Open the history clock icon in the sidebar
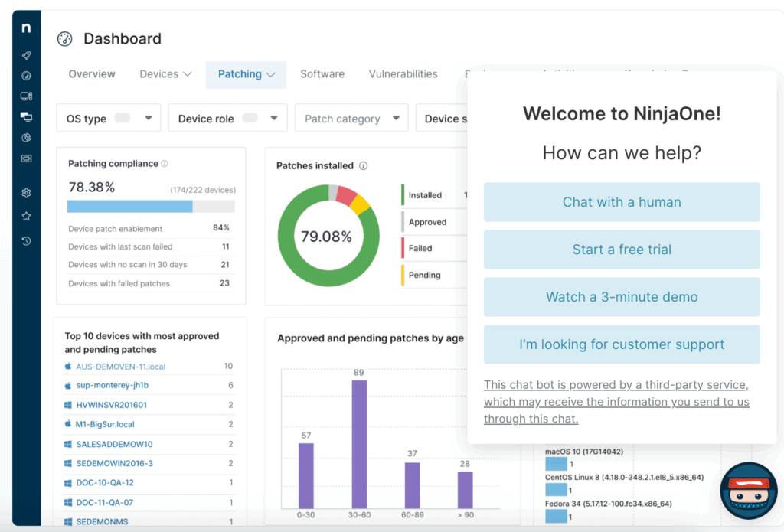Screen dimensions: 784x532 coord(26,241)
